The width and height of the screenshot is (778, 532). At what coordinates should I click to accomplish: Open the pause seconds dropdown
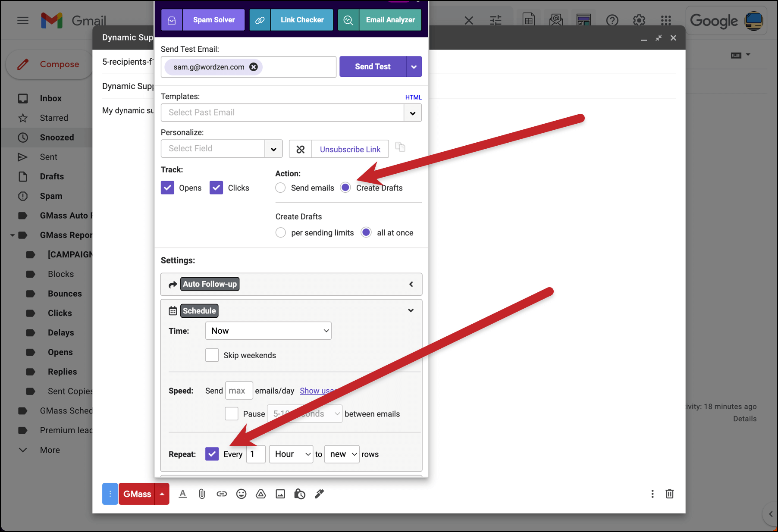coord(304,414)
